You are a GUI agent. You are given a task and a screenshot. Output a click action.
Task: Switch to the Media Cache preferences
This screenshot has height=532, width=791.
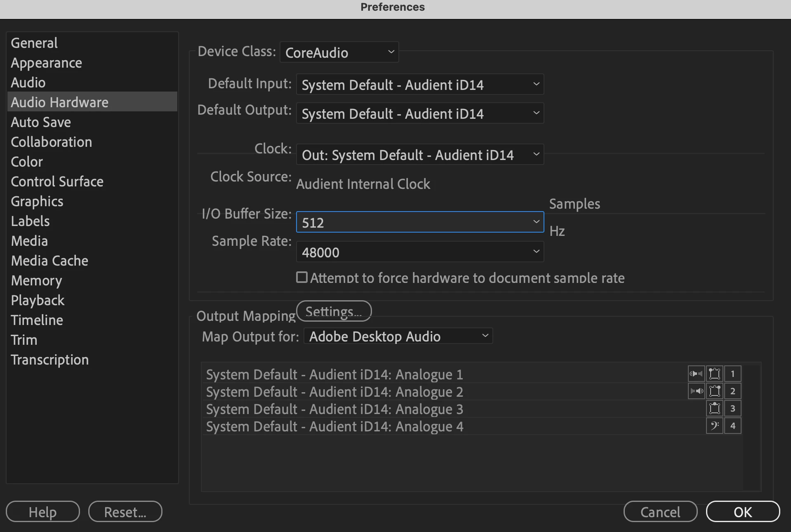tap(49, 261)
